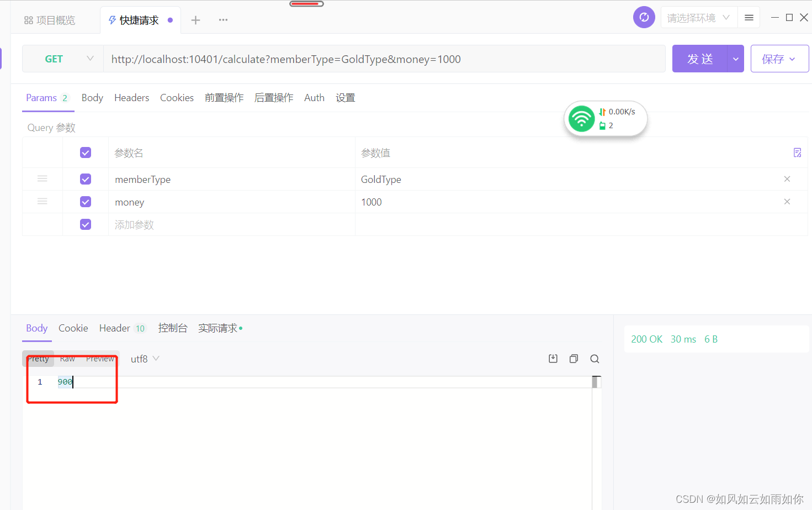Open the 后置操作 post-request tab

tap(274, 98)
